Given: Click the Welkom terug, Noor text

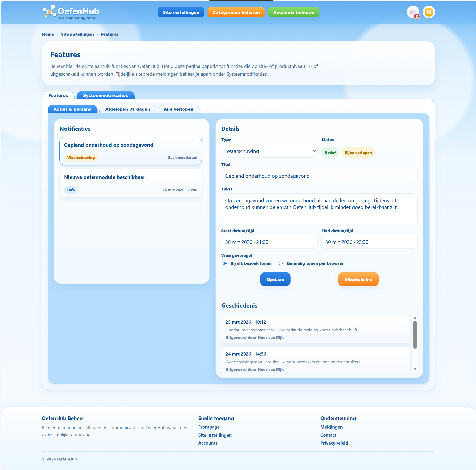Looking at the screenshot, I should pyautogui.click(x=77, y=18).
